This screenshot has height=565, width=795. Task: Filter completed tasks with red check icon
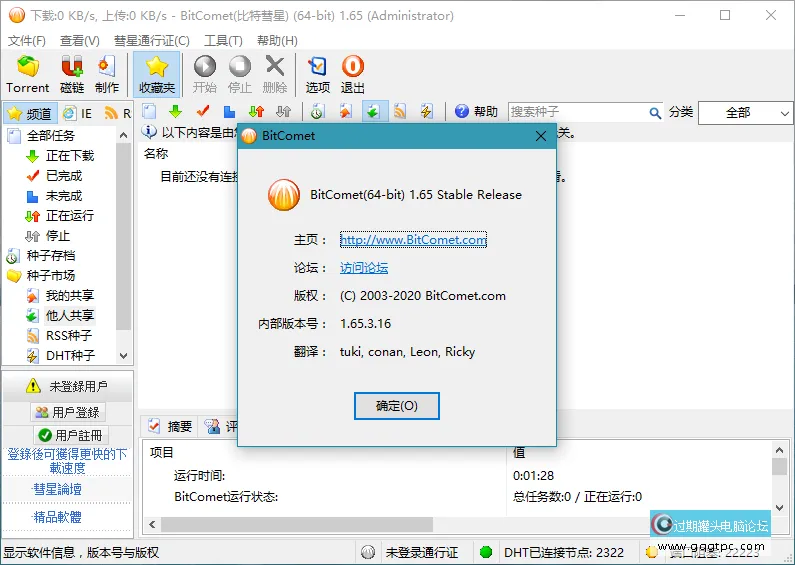coord(203,111)
